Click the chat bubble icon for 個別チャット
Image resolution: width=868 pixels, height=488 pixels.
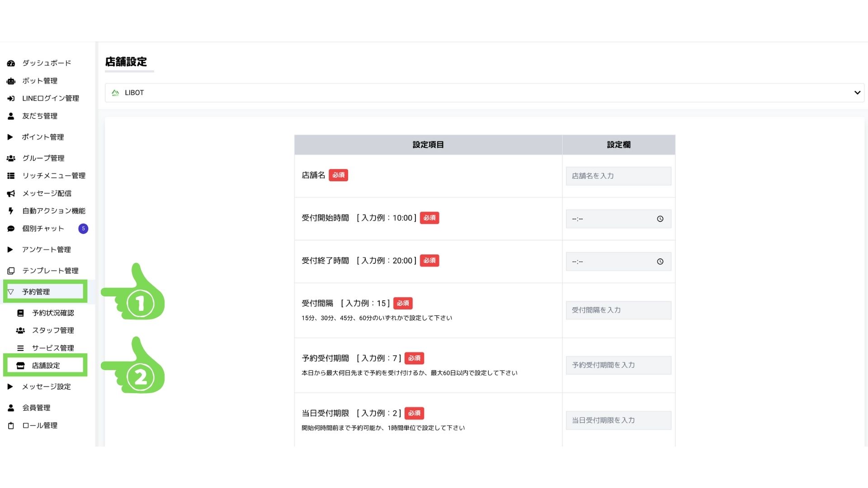coord(11,229)
